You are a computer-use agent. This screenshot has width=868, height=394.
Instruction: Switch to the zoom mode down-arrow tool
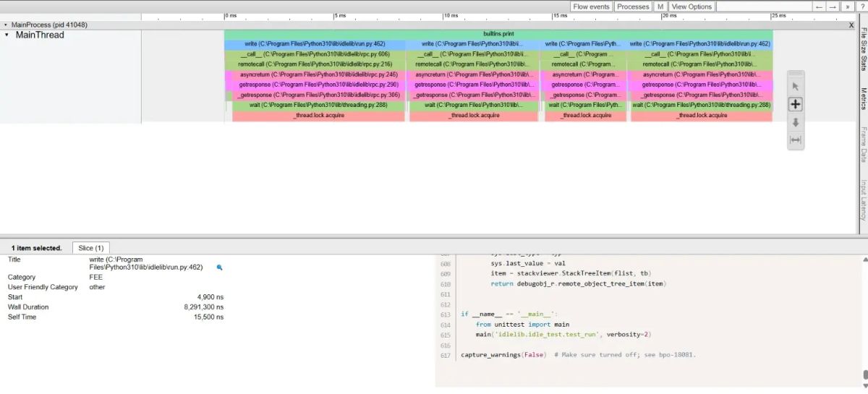tap(796, 122)
